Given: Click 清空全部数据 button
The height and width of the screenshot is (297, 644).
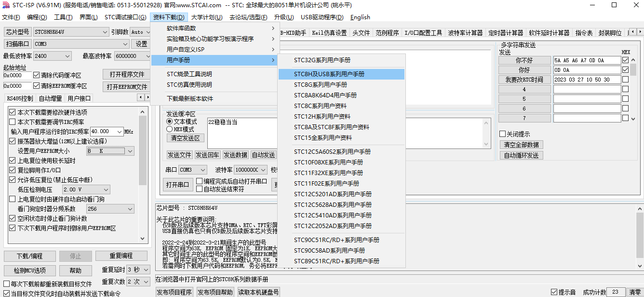Looking at the screenshot, I should pyautogui.click(x=522, y=145).
